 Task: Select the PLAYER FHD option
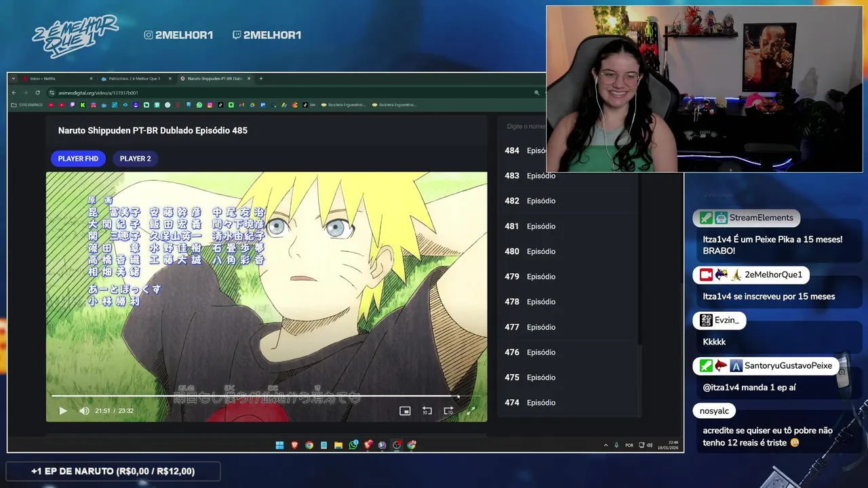(x=78, y=159)
